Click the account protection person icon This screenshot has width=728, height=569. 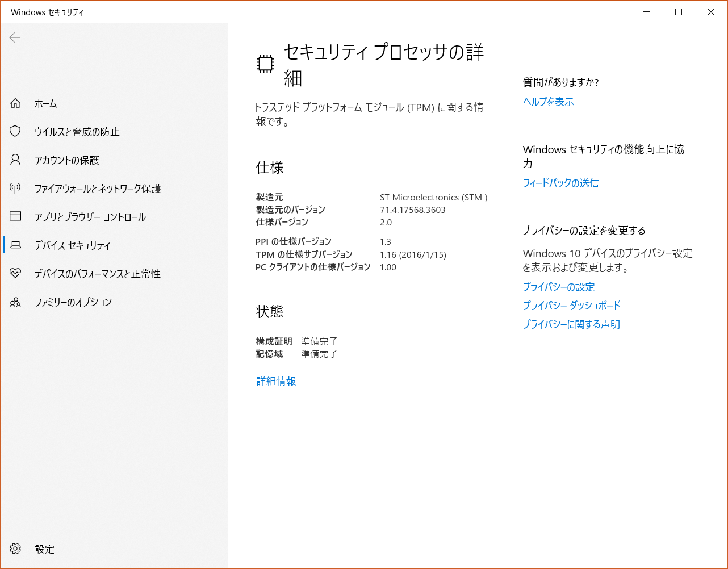pos(15,160)
